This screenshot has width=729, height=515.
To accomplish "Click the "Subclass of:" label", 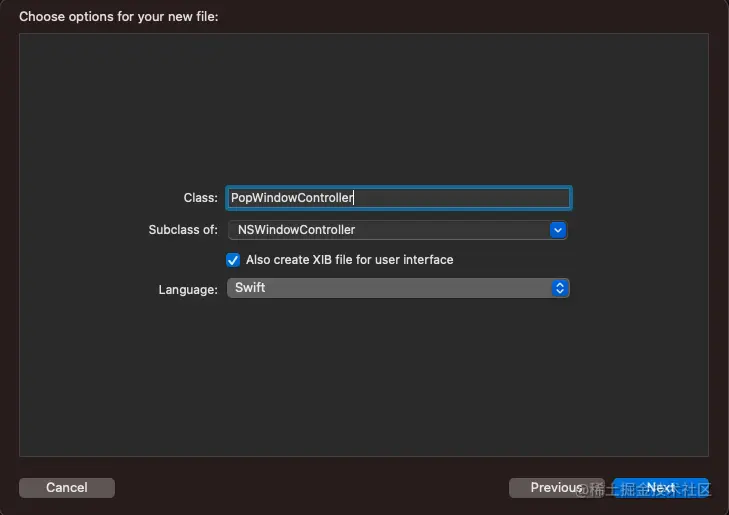I will 182,230.
